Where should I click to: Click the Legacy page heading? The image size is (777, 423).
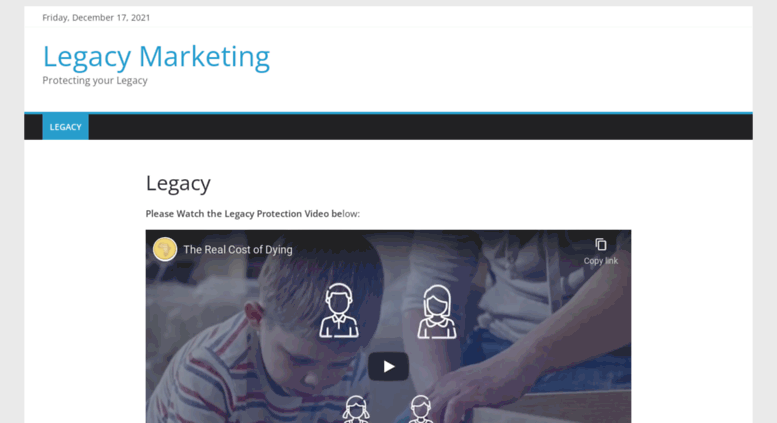[178, 183]
